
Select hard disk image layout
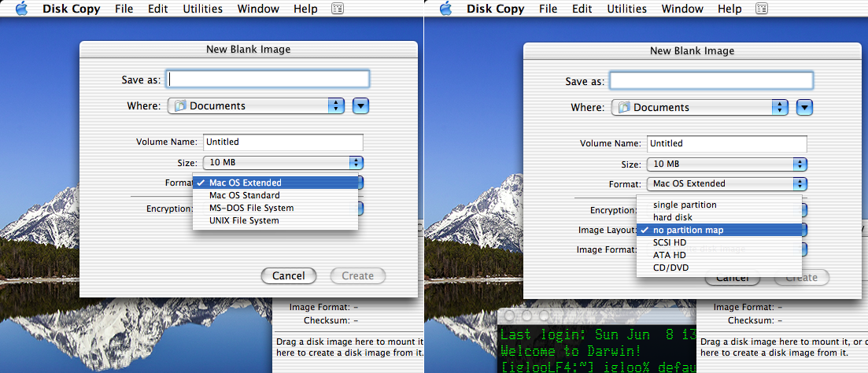point(719,217)
